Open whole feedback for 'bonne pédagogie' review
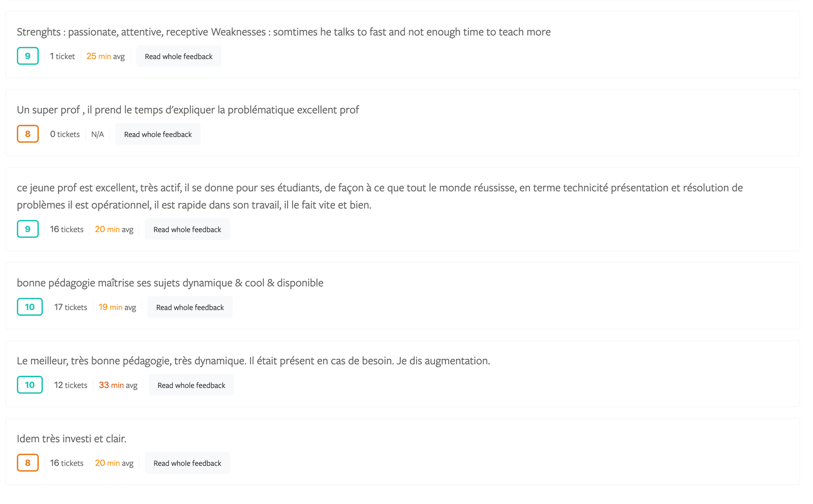The image size is (813, 504). point(190,307)
